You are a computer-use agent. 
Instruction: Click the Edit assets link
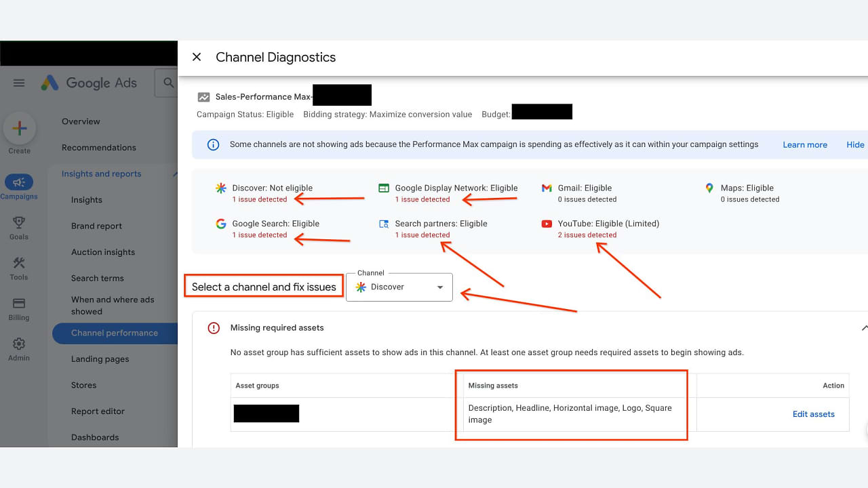tap(814, 414)
